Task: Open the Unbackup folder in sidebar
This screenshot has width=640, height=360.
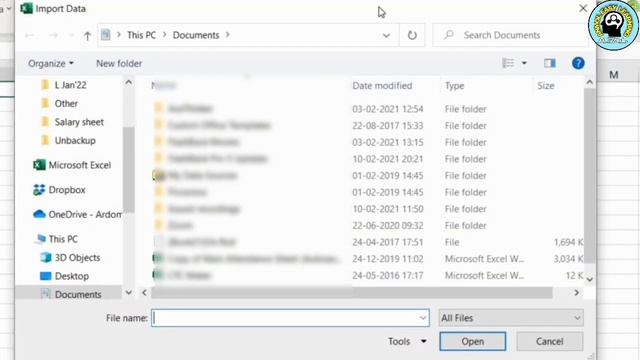Action: [75, 140]
